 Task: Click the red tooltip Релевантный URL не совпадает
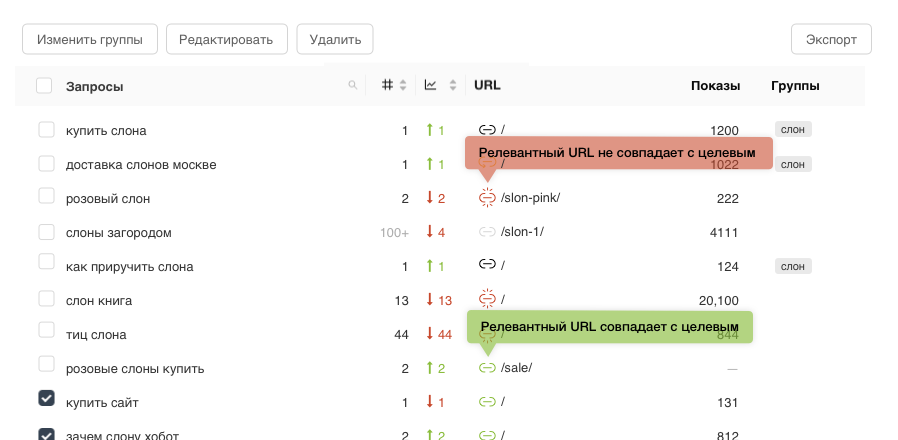point(619,153)
